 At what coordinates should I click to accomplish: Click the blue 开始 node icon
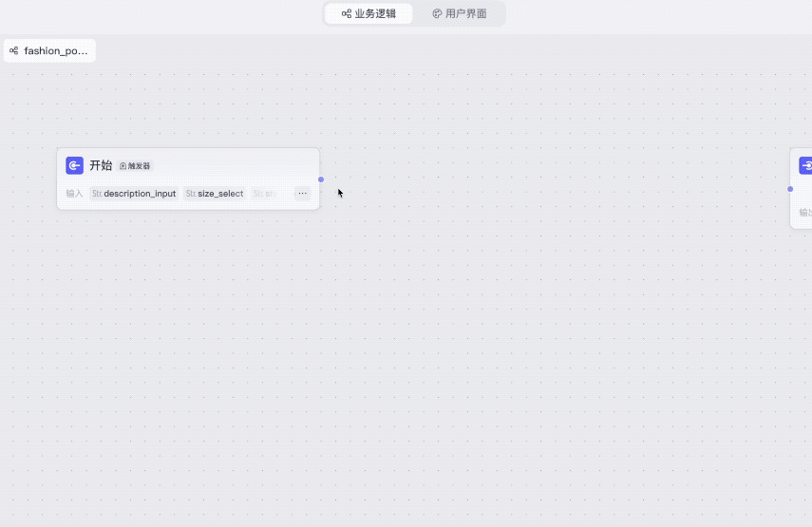[74, 165]
